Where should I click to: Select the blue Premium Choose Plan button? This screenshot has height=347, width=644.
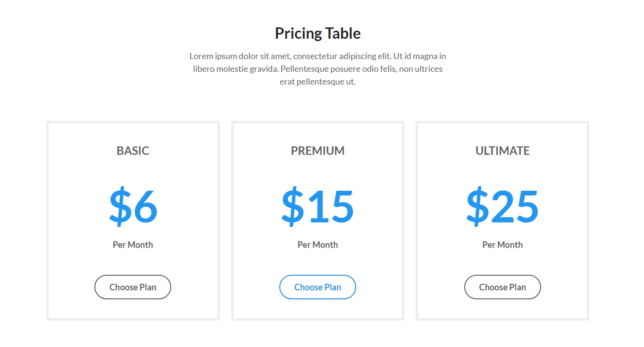pyautogui.click(x=318, y=287)
